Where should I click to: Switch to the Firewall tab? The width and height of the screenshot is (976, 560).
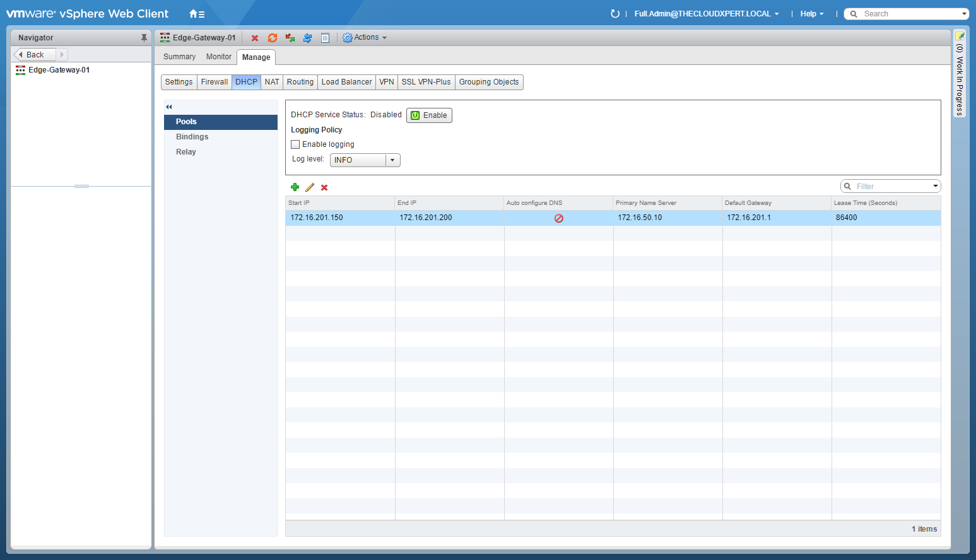tap(215, 82)
